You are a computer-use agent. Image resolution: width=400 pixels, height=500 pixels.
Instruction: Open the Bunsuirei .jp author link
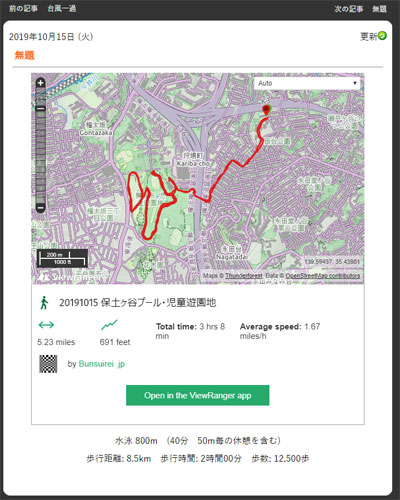102,364
